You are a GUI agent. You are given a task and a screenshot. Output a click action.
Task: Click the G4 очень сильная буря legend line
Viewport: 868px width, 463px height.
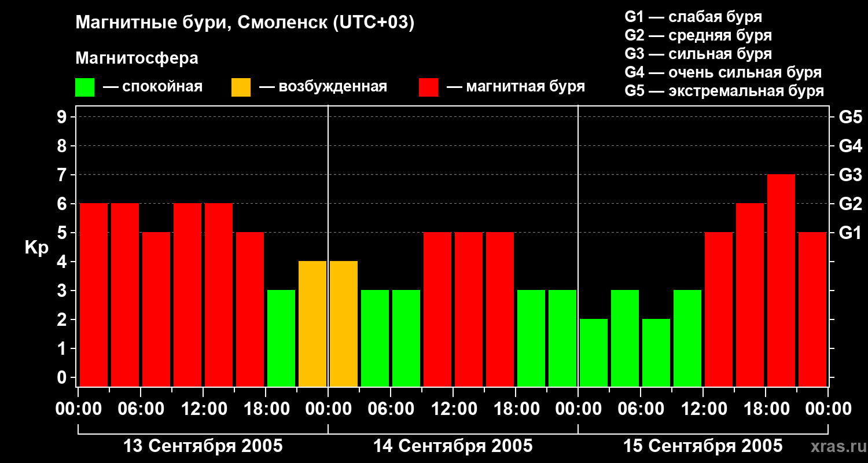(723, 72)
